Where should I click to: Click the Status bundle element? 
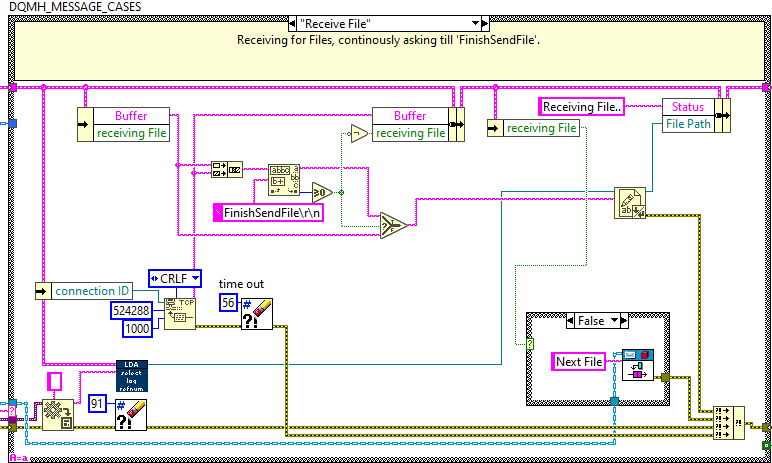[688, 107]
